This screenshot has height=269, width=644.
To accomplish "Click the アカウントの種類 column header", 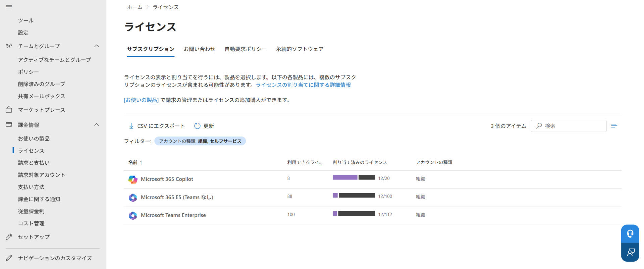I will [434, 162].
